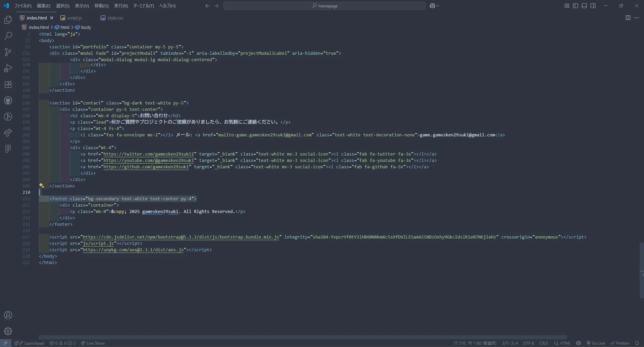This screenshot has width=644, height=347.
Task: Open the Figma extension view in activity bar
Action: tap(8, 149)
